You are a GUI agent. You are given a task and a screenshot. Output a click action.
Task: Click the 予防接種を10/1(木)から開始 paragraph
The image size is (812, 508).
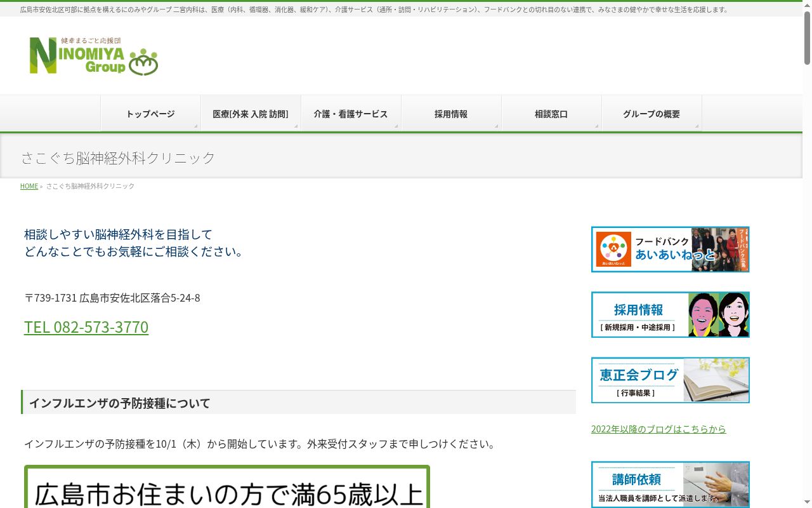coord(260,444)
